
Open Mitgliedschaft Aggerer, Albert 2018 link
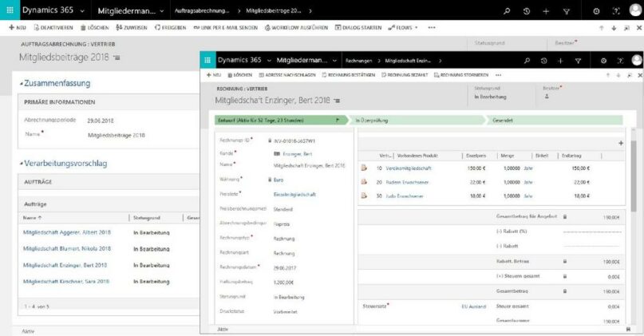point(66,231)
